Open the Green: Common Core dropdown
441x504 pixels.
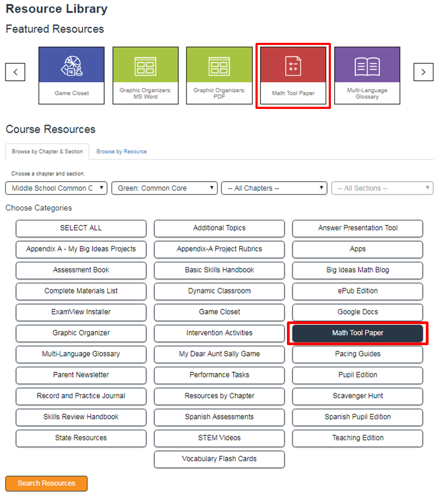coord(164,188)
